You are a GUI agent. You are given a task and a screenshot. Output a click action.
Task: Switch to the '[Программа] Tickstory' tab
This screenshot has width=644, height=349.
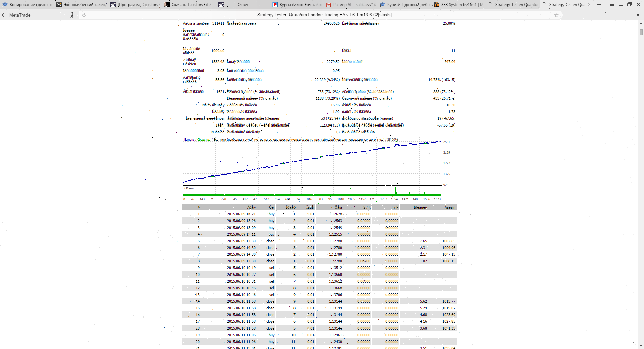(135, 5)
